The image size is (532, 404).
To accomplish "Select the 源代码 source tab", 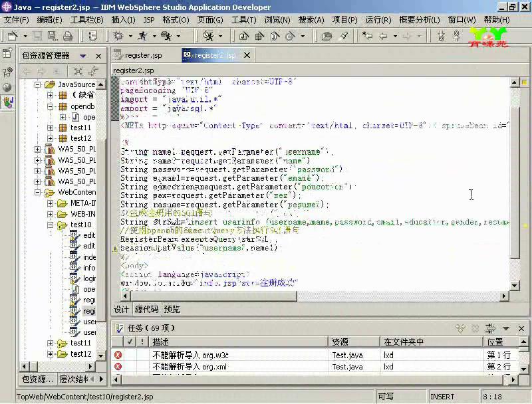I will [146, 310].
